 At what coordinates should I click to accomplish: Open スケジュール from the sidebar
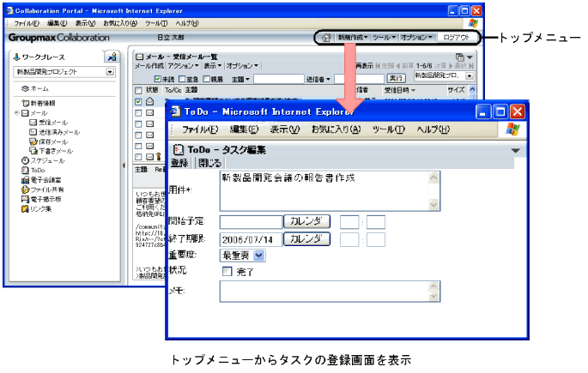coord(43,160)
